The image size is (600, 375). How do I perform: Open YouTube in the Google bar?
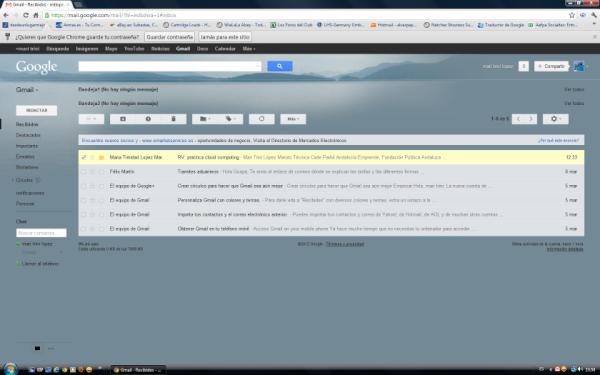point(134,49)
